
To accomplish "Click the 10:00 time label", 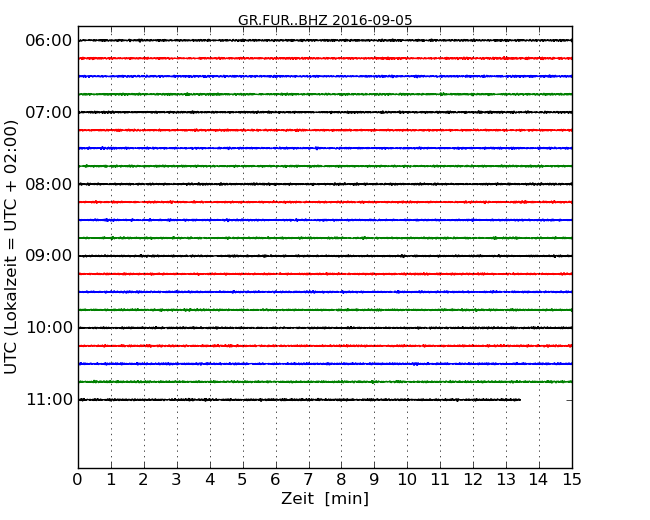I will (49, 328).
